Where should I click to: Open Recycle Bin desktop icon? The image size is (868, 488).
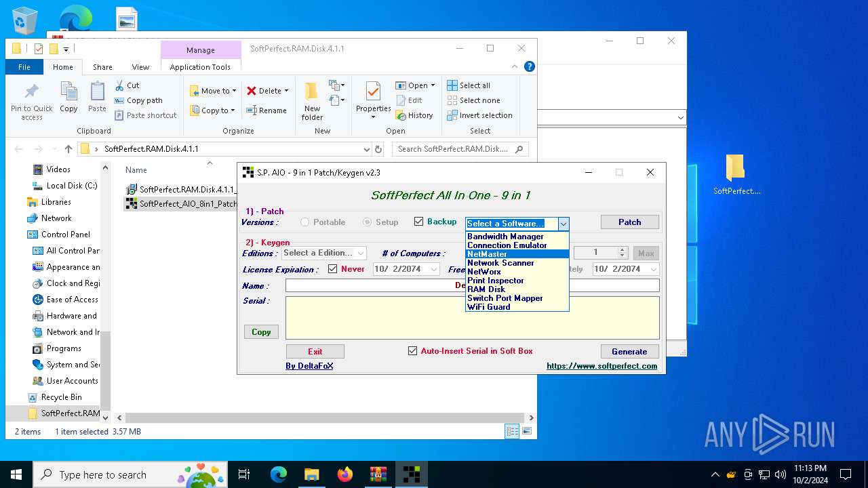tap(25, 20)
